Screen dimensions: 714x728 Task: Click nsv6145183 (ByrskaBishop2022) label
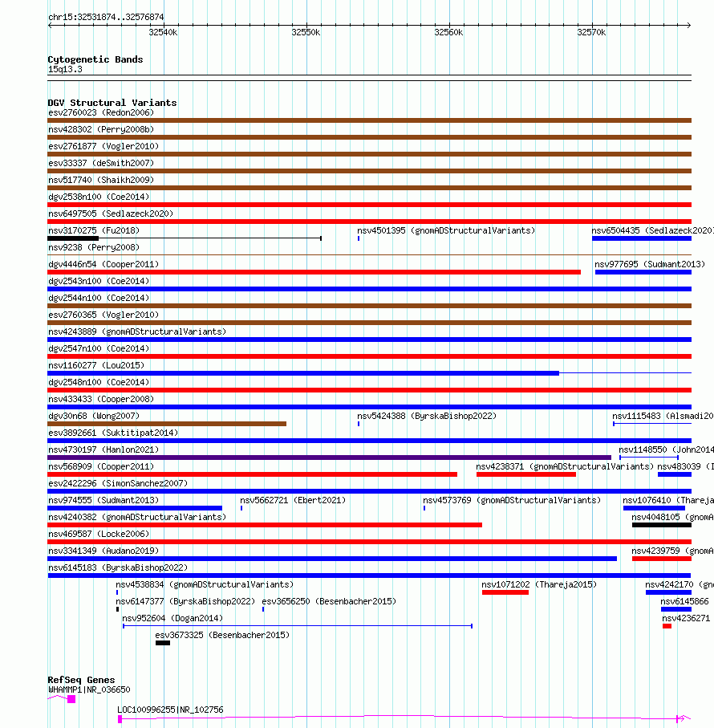118,567
